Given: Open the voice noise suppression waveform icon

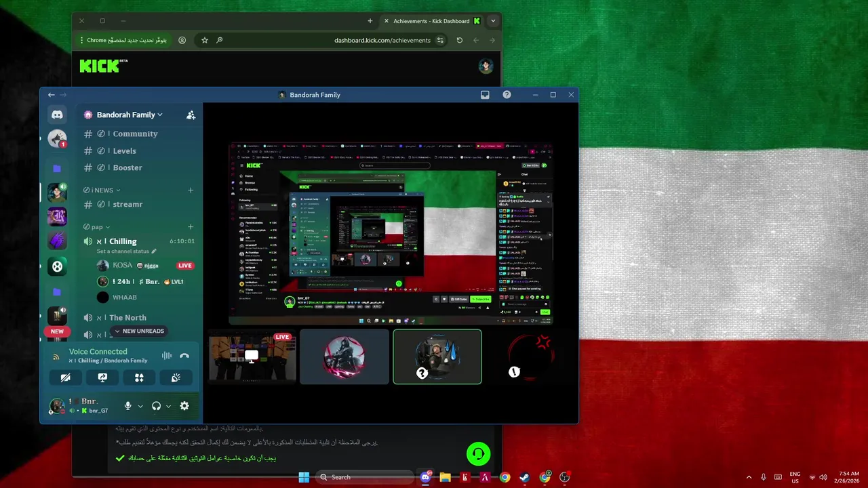Looking at the screenshot, I should pyautogui.click(x=166, y=356).
